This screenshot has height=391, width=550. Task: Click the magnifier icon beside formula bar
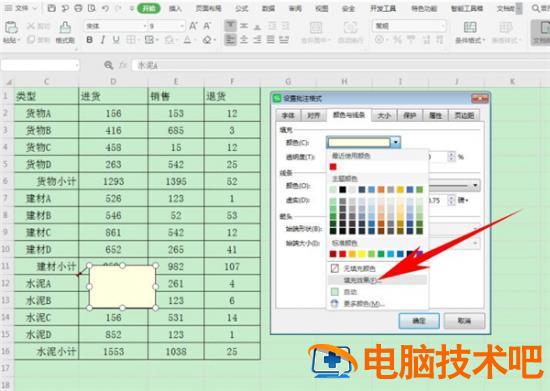[109, 65]
